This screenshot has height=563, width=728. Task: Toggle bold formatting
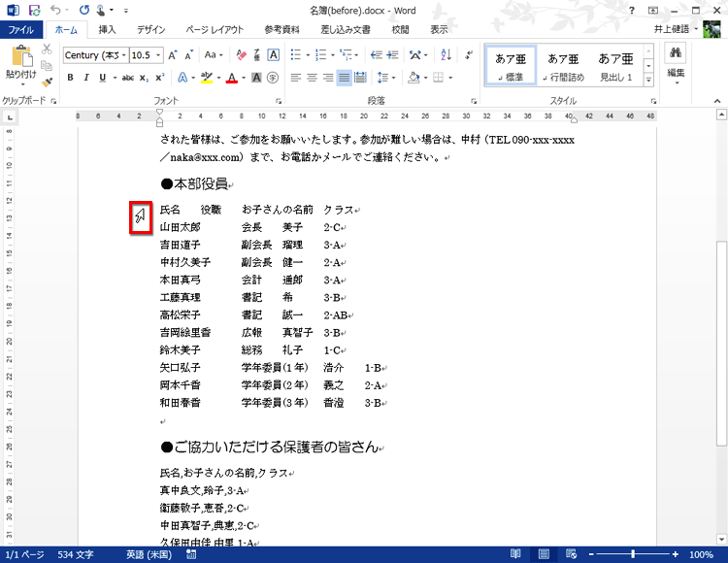(70, 78)
